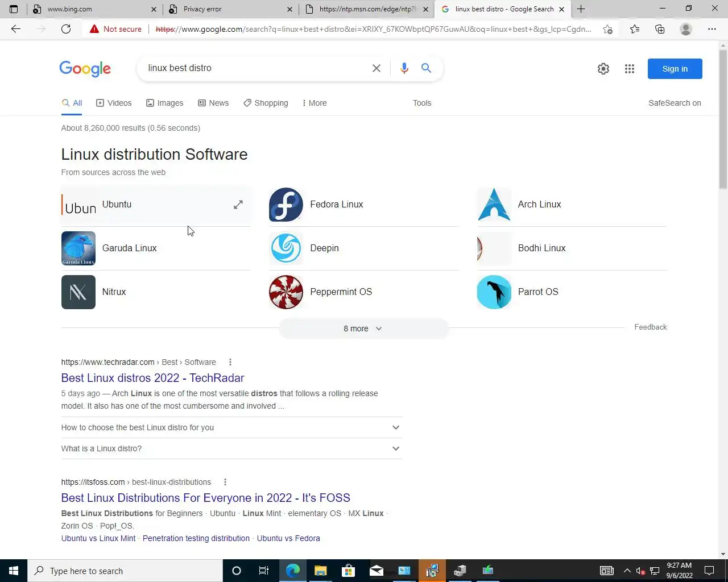Click the Peppermint OS candy logo

[286, 292]
